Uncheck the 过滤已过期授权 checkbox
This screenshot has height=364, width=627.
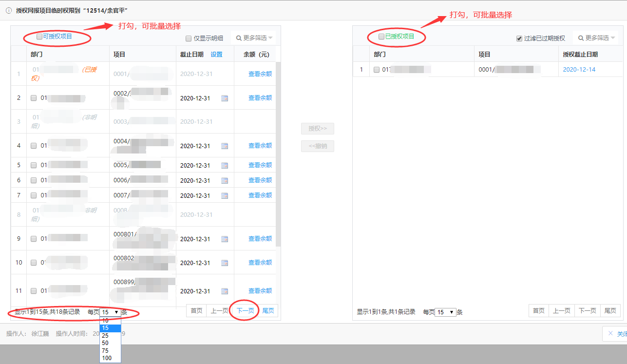(519, 38)
